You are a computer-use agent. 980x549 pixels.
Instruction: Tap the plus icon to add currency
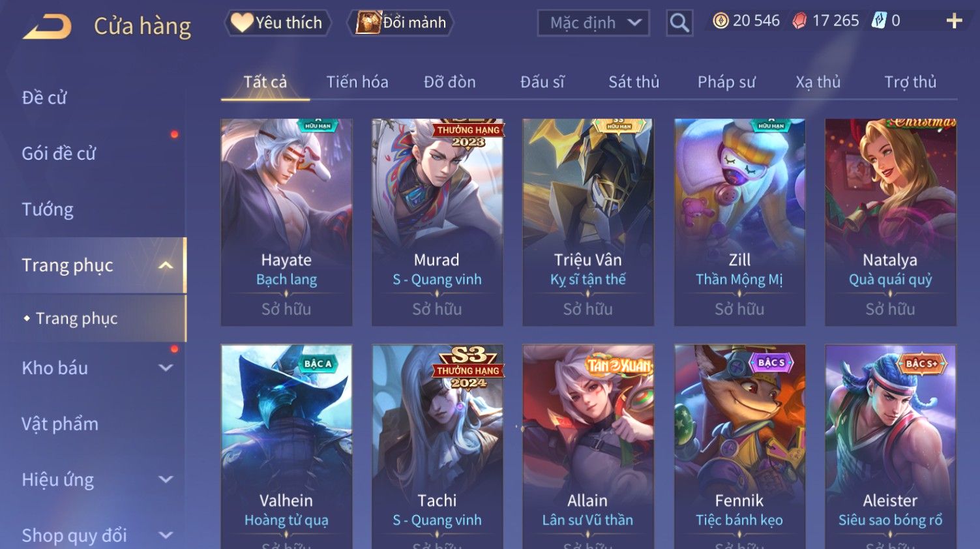(954, 21)
